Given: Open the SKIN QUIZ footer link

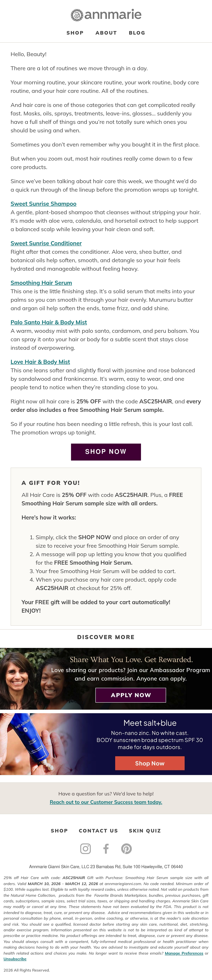Looking at the screenshot, I should click(145, 831).
